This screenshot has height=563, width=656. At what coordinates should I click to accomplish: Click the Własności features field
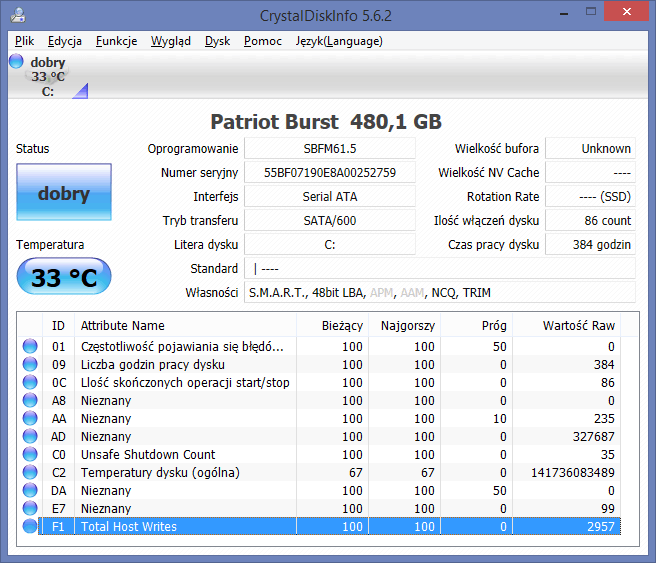click(440, 292)
